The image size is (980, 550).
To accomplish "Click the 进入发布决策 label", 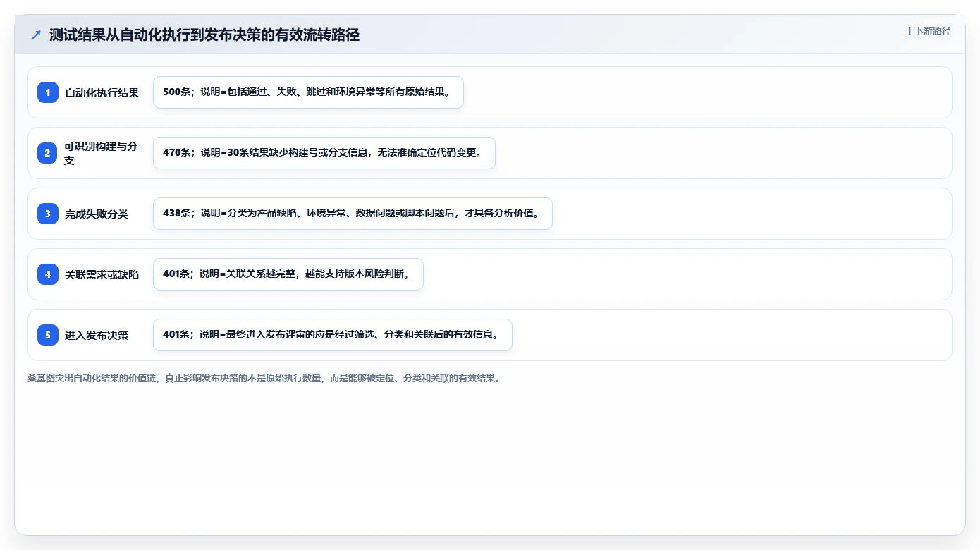I will pyautogui.click(x=97, y=335).
